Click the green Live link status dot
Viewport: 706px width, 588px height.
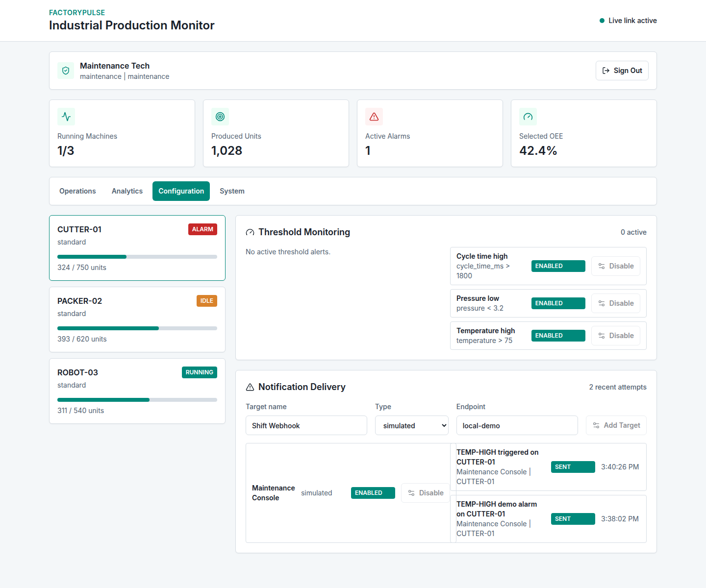(602, 21)
